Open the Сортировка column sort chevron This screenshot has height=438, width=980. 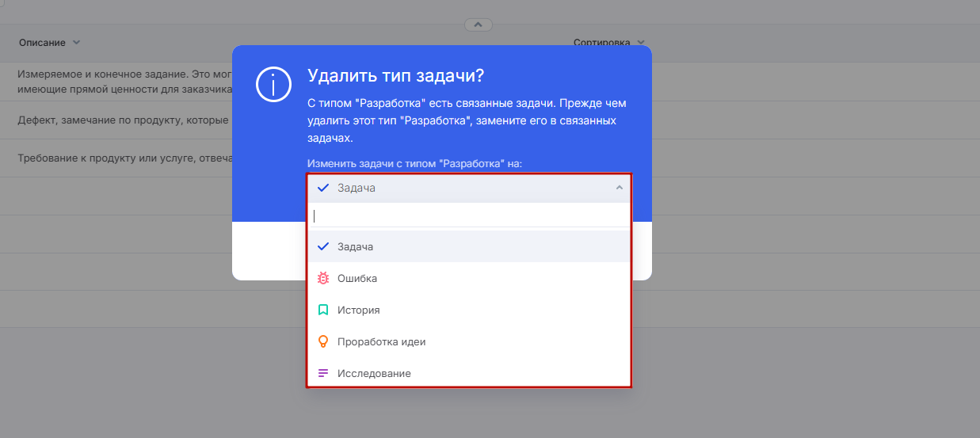pyautogui.click(x=640, y=43)
